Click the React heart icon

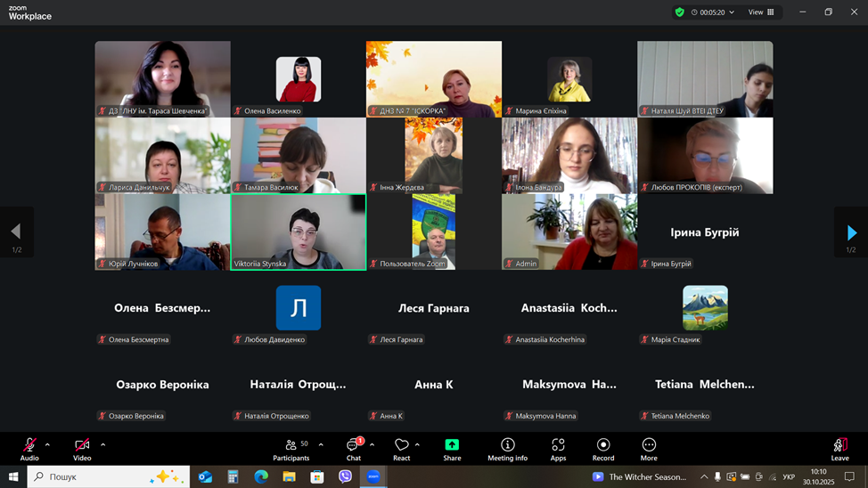(x=402, y=449)
